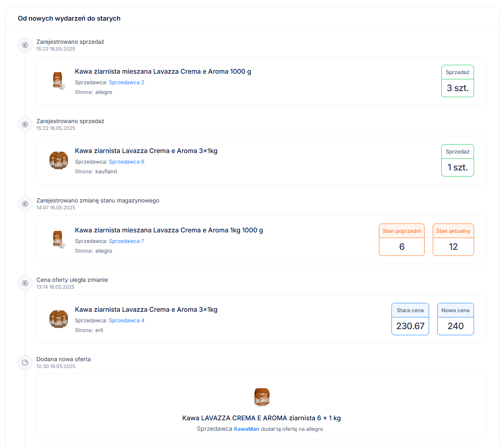Click the Stara cena 230.67 box
504x447 pixels.
[410, 319]
